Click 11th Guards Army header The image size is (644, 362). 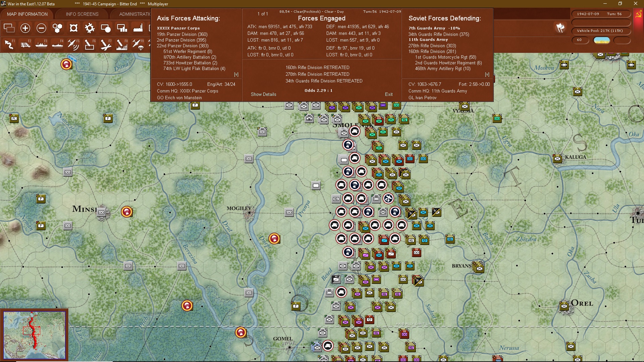[428, 40]
